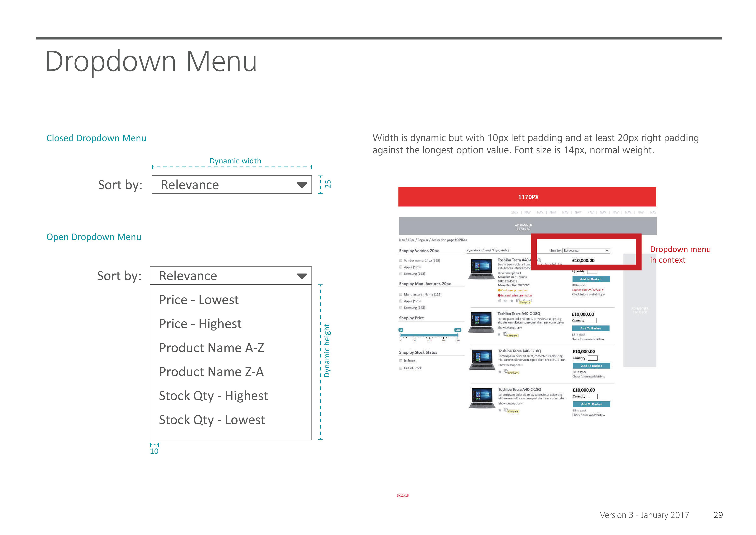
Task: Click 'Launch date 25/12/2016' text
Action: point(588,290)
